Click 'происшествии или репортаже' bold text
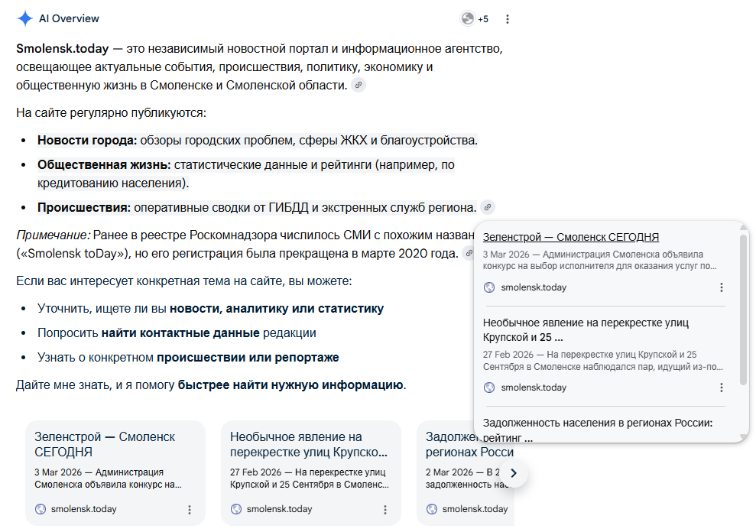Viewport: 756px width, 532px height. click(x=248, y=358)
